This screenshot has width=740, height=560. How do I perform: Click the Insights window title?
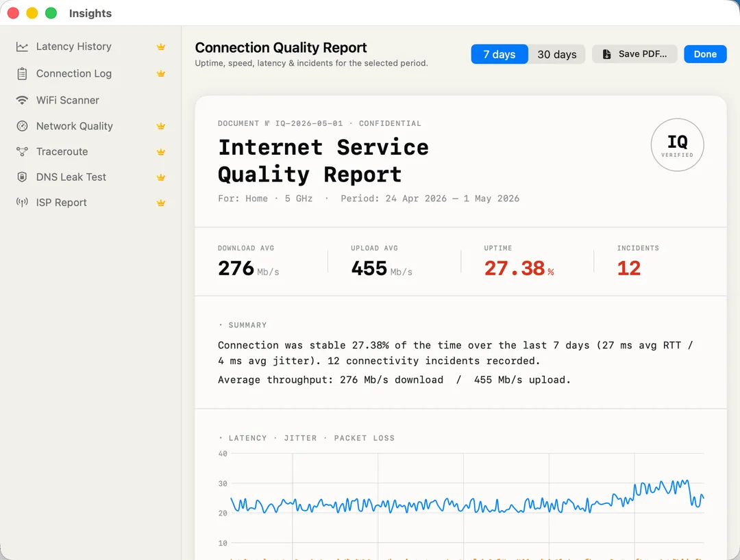tap(90, 13)
